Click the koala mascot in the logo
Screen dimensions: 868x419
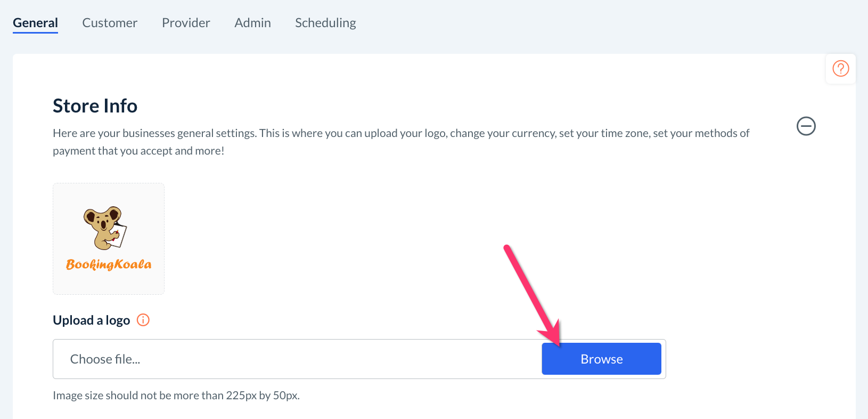coord(105,228)
